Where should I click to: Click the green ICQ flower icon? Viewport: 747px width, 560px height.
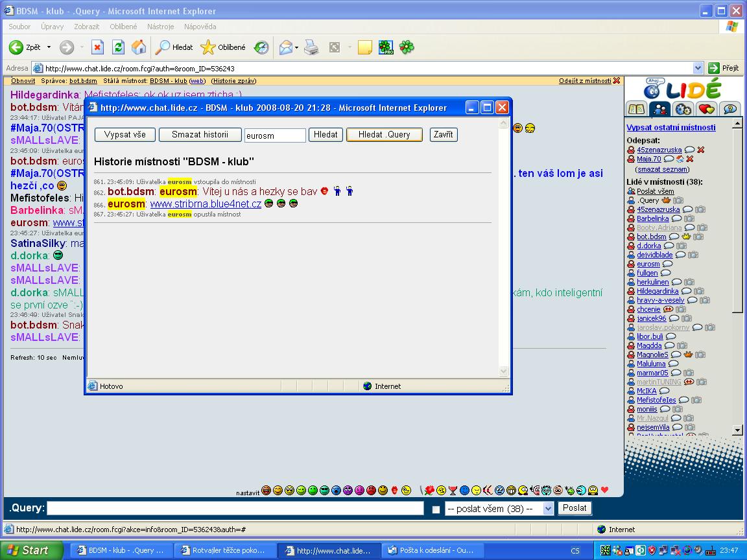point(407,47)
